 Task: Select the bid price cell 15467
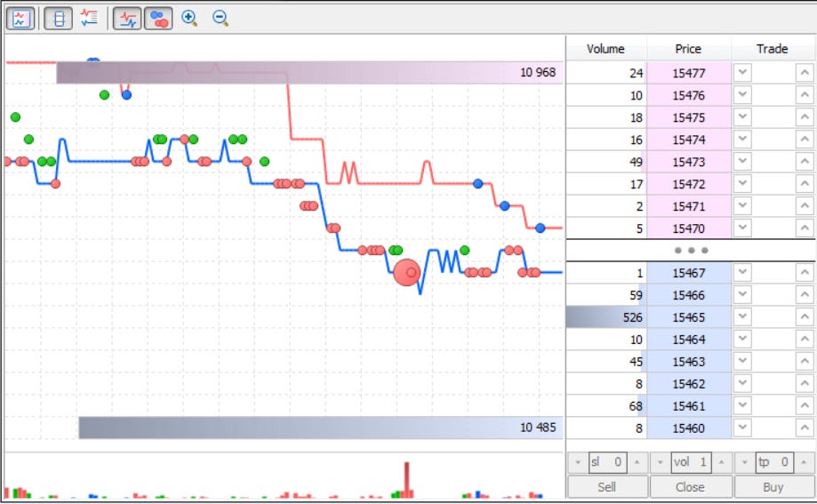click(688, 273)
